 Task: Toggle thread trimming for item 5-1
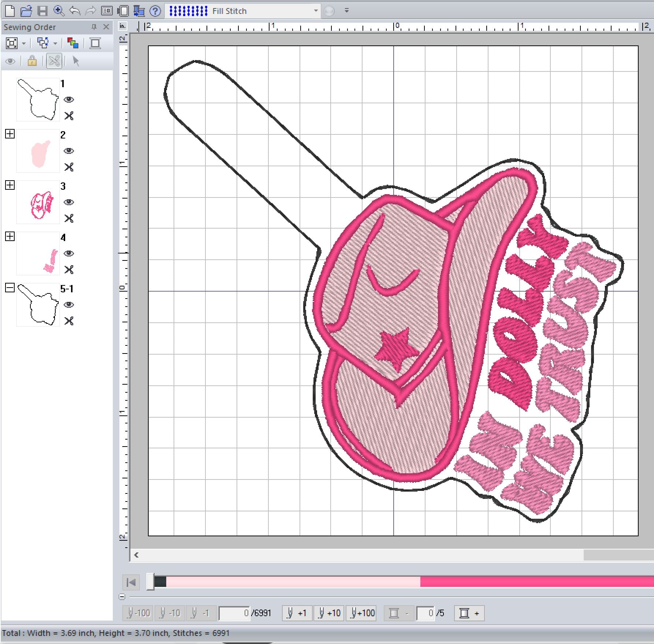tap(69, 321)
